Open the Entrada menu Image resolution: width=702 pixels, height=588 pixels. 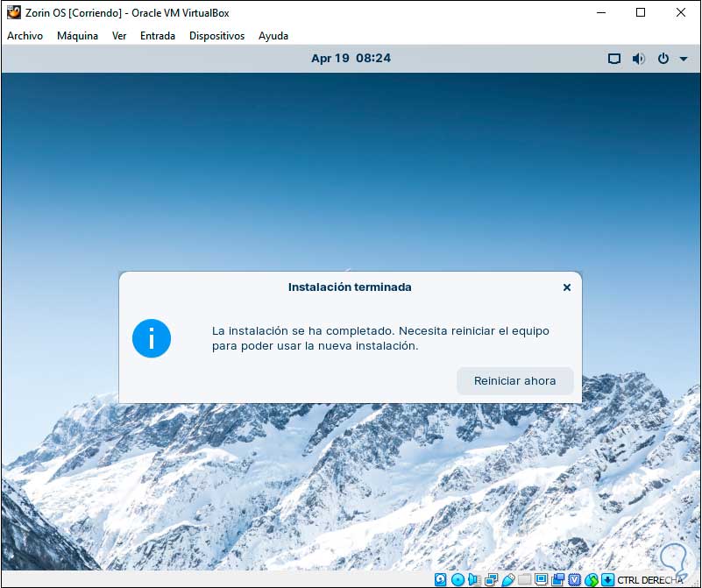click(x=158, y=36)
